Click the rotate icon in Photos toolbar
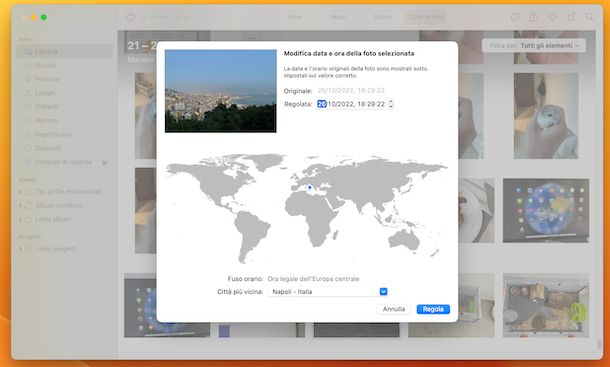The image size is (610, 367). click(x=571, y=17)
